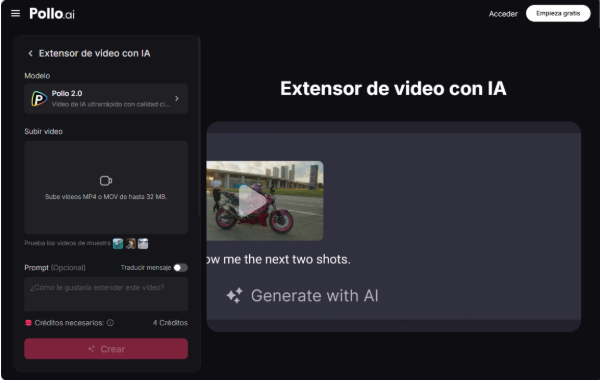
Task: Click Acceder to log in
Action: click(503, 14)
